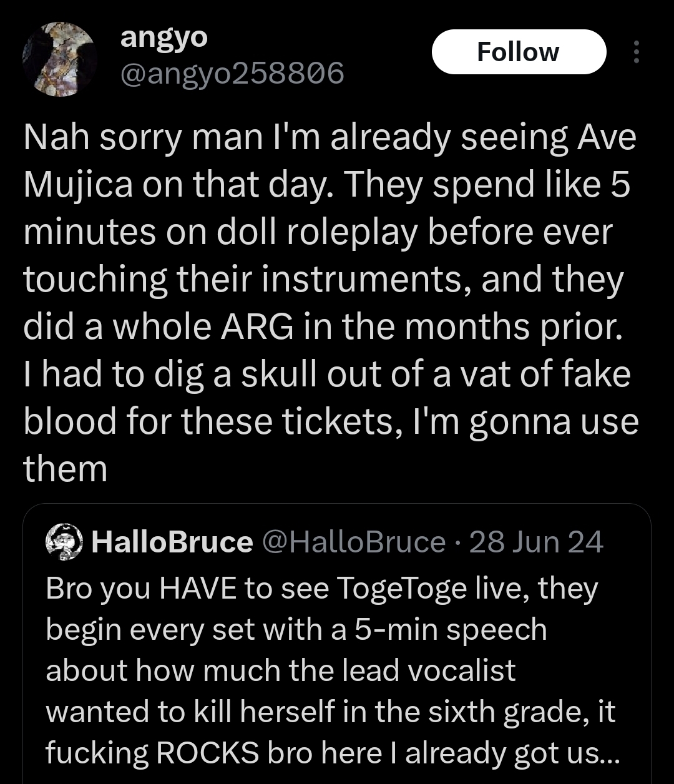674x784 pixels.
Task: Click the words "Ave Mujica" in the tweet
Action: tap(331, 160)
